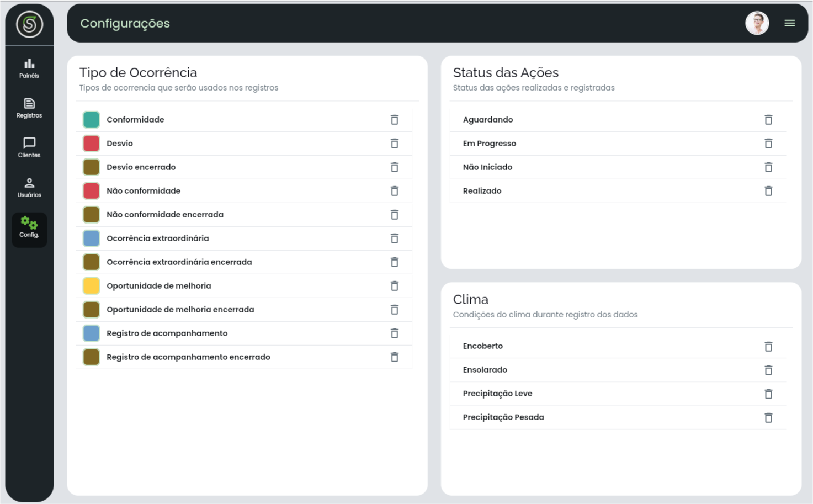Click the yellow swatch for Oportunidade de melhoria

click(91, 285)
